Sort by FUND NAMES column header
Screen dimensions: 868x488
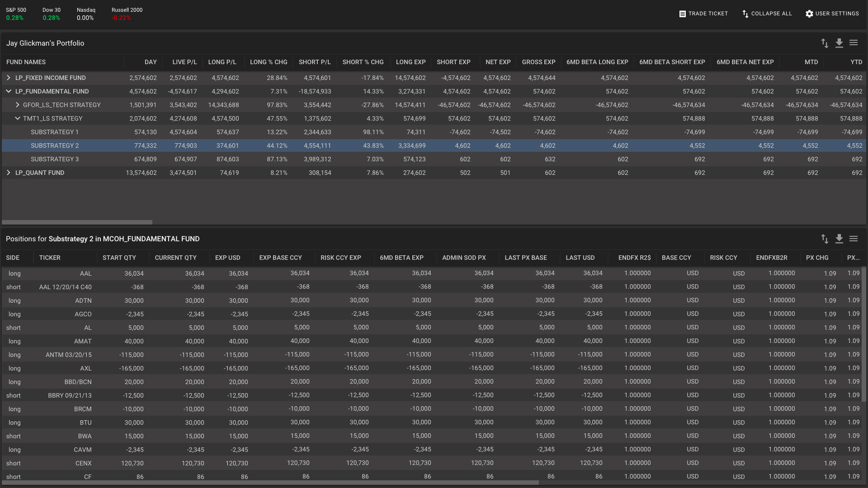[x=26, y=62]
